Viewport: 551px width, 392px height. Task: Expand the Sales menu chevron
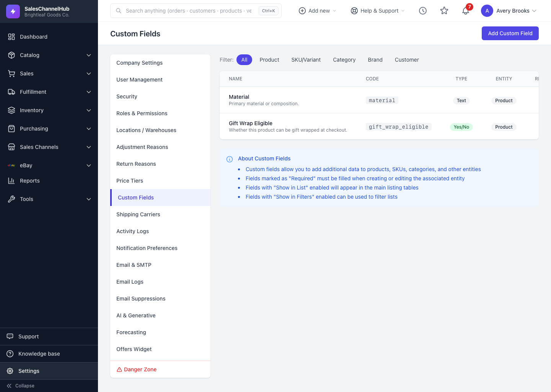pyautogui.click(x=89, y=73)
